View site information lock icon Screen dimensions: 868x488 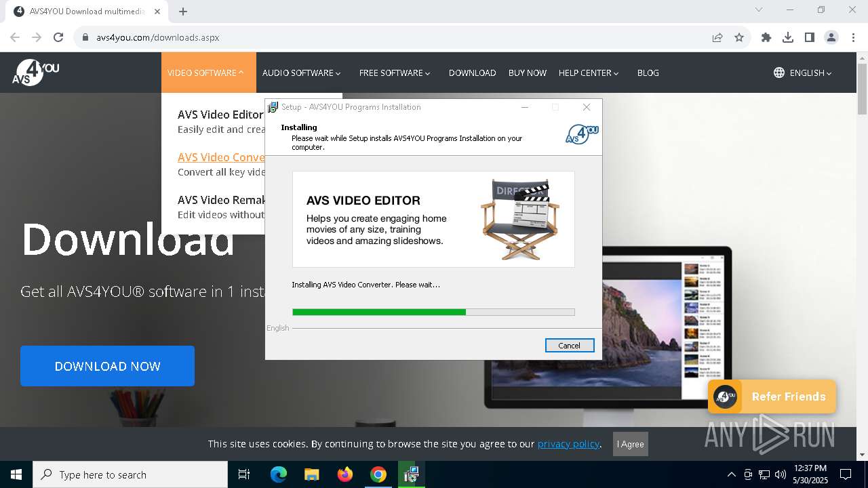[85, 37]
